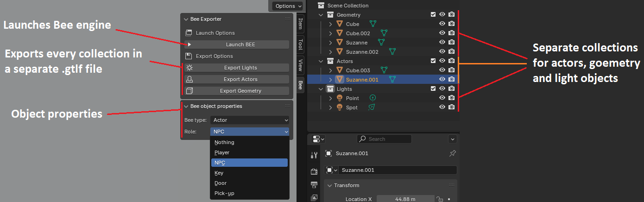The width and height of the screenshot is (644, 202).
Task: Click the lock icon for Location X
Action: tap(440, 199)
